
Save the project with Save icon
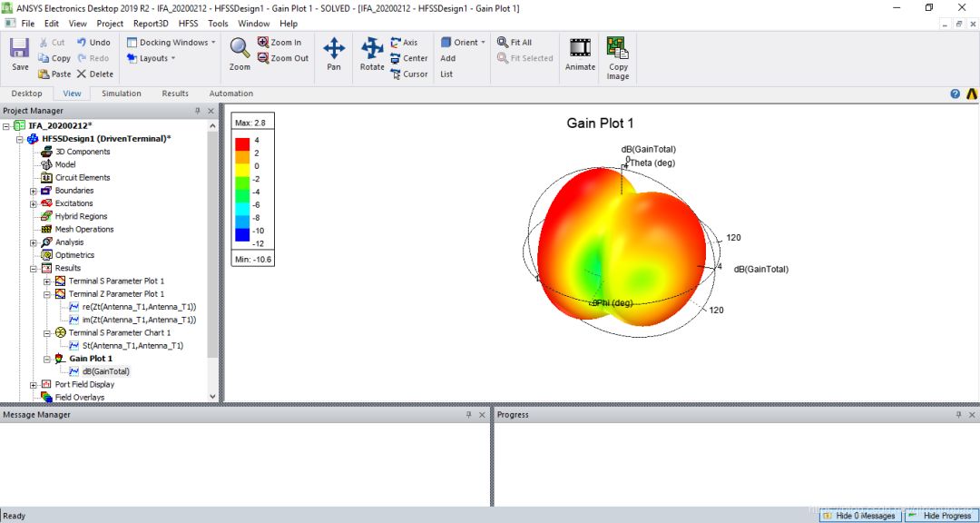pyautogui.click(x=20, y=54)
